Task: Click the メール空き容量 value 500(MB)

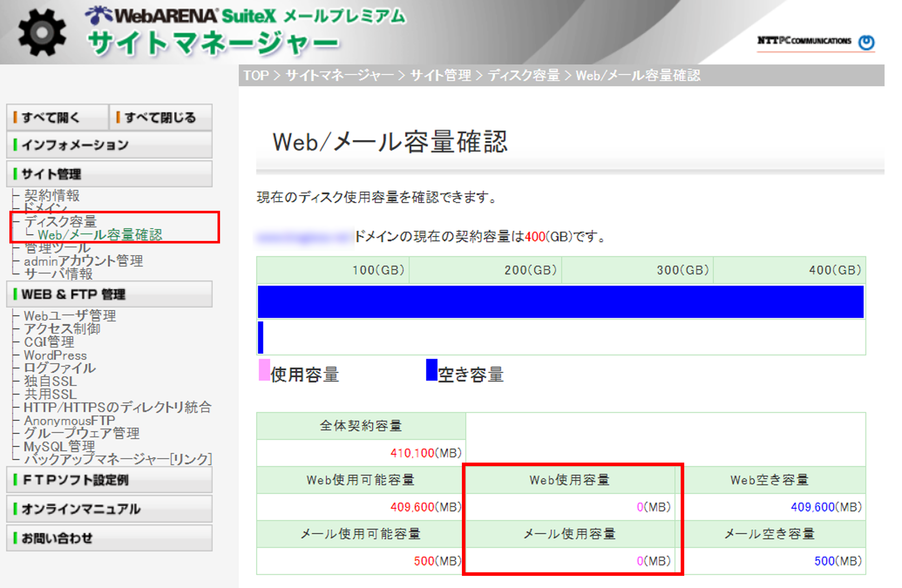Action: [x=838, y=561]
